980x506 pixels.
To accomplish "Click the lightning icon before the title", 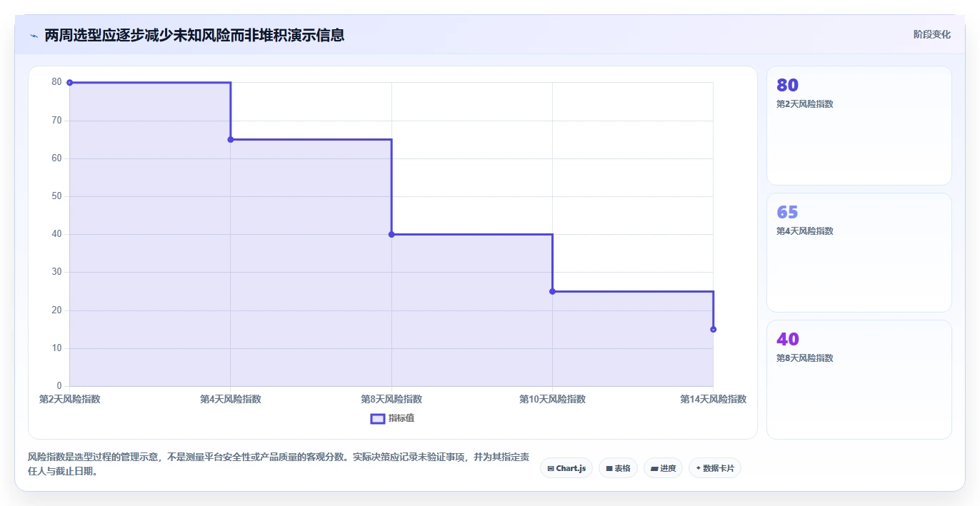I will [x=34, y=35].
